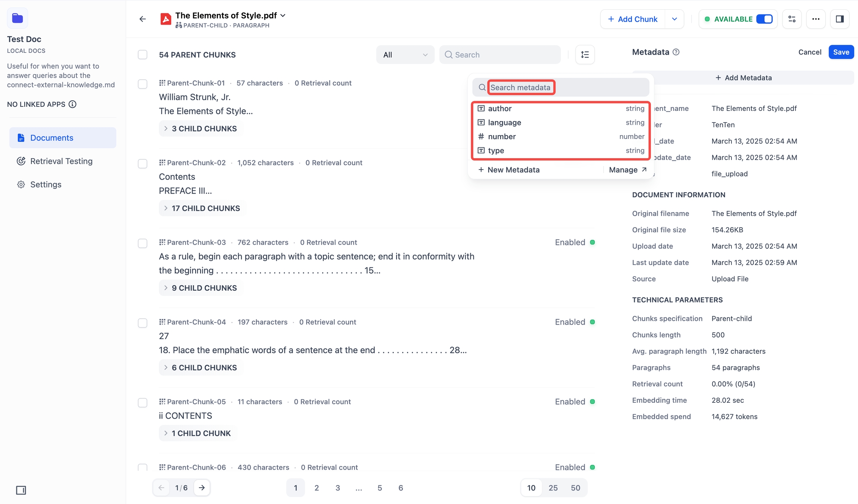Toggle the Available document switch
The image size is (858, 504).
tap(764, 19)
